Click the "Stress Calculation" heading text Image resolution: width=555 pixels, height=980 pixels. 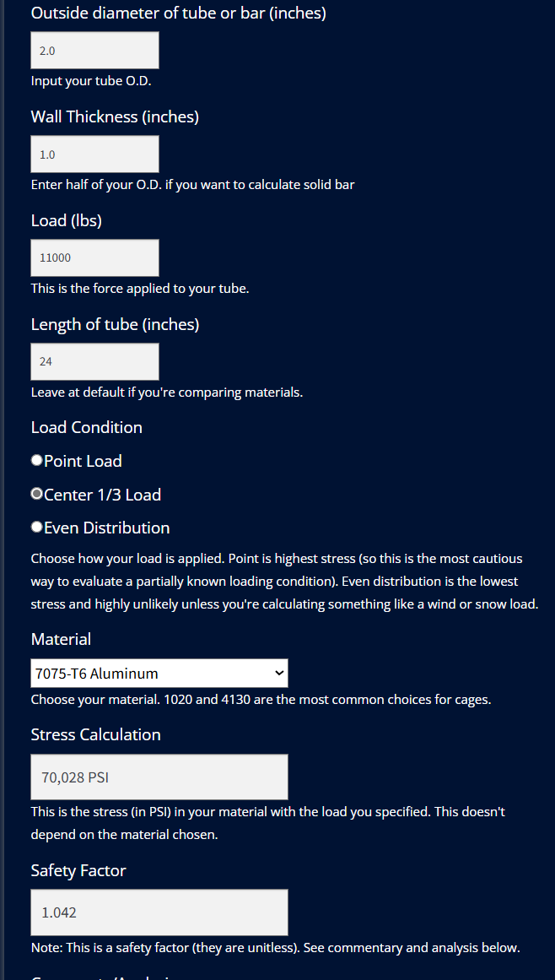(x=95, y=735)
